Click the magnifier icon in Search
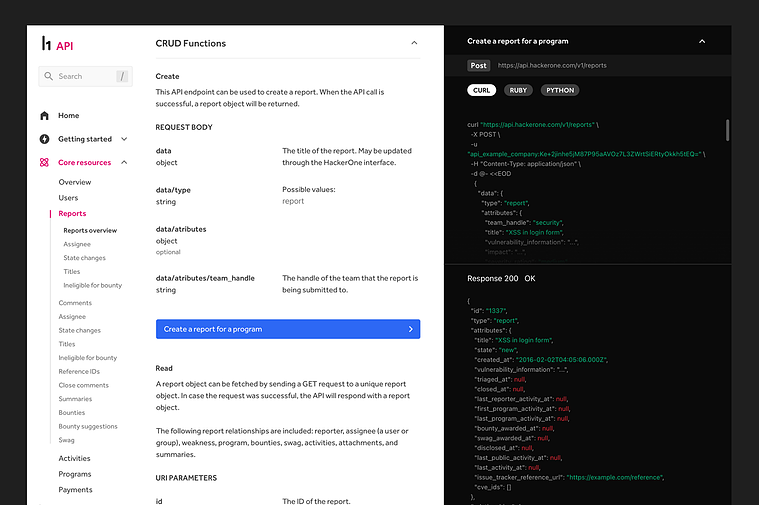Image resolution: width=759 pixels, height=505 pixels. pyautogui.click(x=48, y=76)
